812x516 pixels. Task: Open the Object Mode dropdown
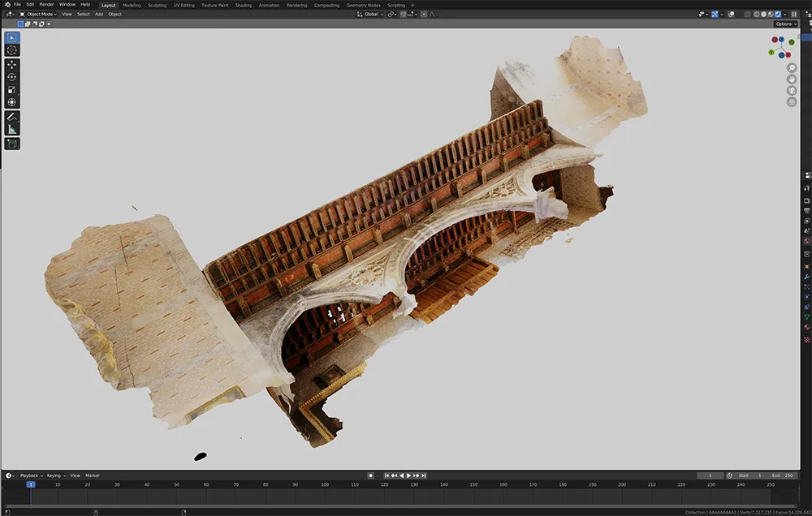pyautogui.click(x=41, y=14)
